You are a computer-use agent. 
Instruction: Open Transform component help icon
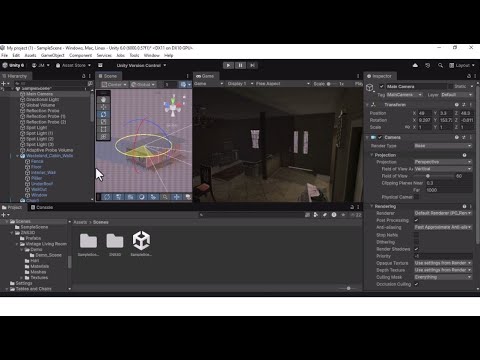coord(457,105)
